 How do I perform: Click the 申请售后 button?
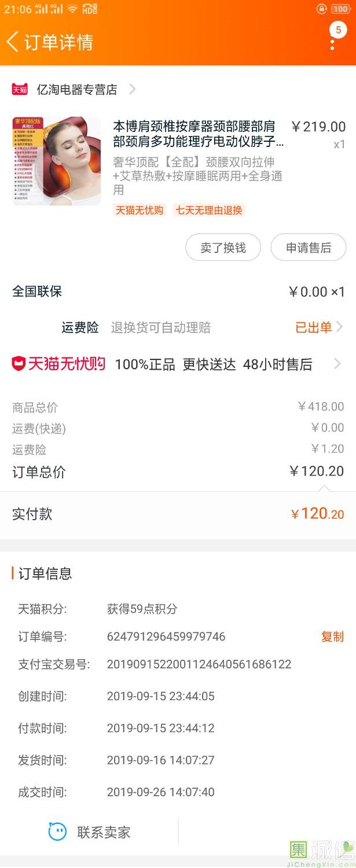[309, 248]
